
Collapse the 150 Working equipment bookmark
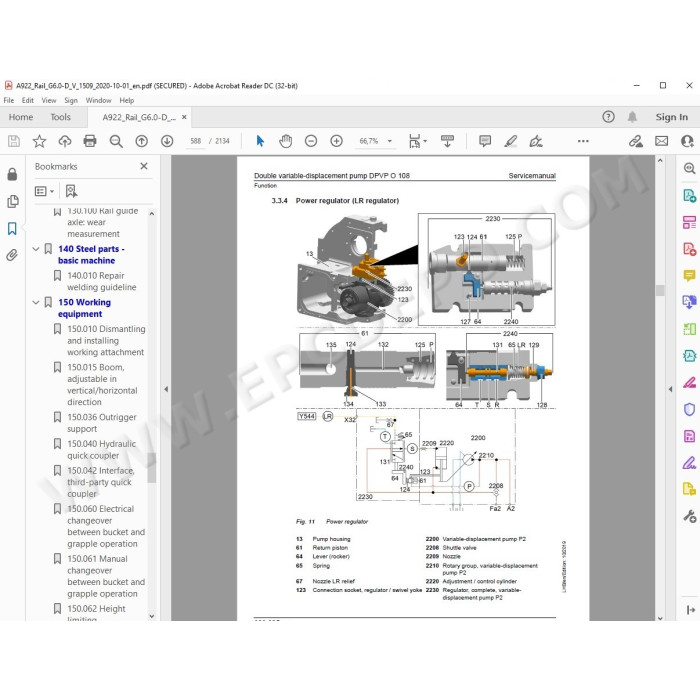coord(36,303)
